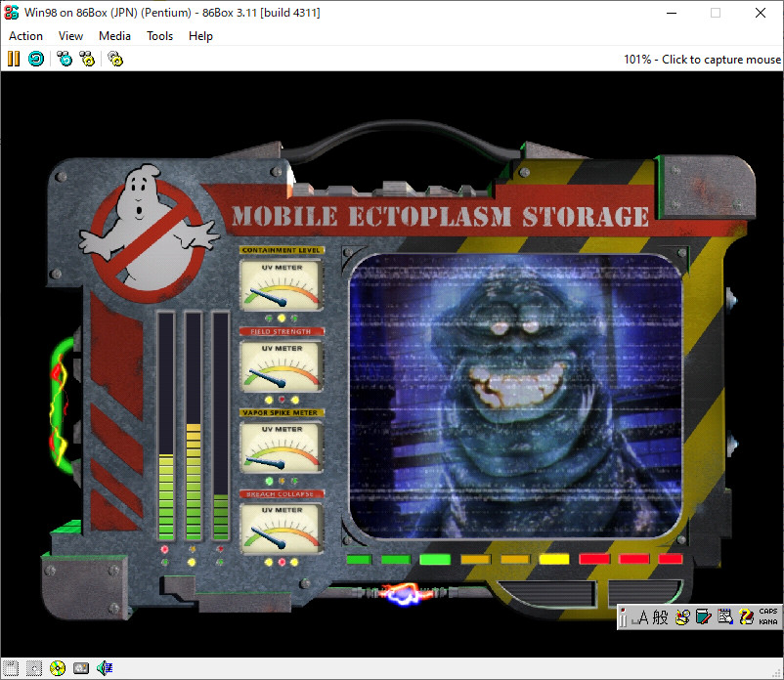
Task: Click the Ghostbusters no-ghost logo
Action: 149,234
